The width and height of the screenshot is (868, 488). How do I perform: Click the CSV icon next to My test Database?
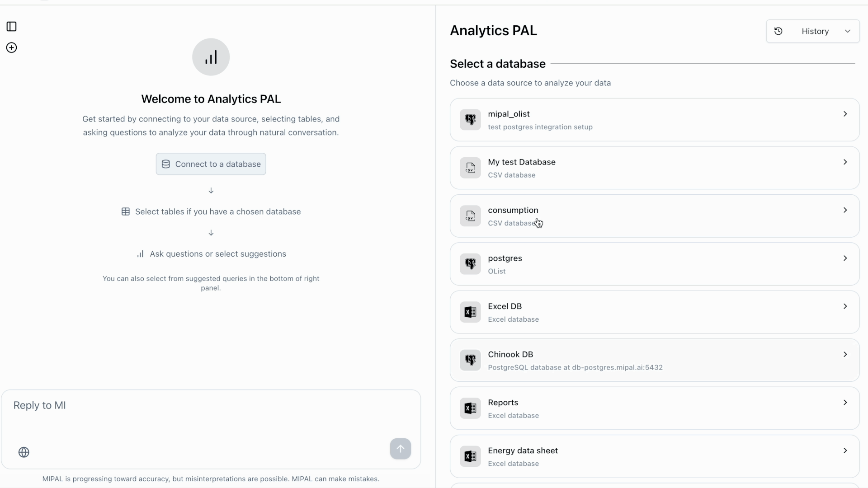470,168
